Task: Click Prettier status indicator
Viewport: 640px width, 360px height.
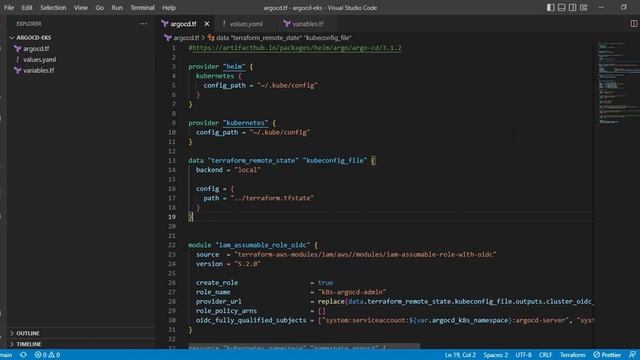Action: pyautogui.click(x=607, y=355)
